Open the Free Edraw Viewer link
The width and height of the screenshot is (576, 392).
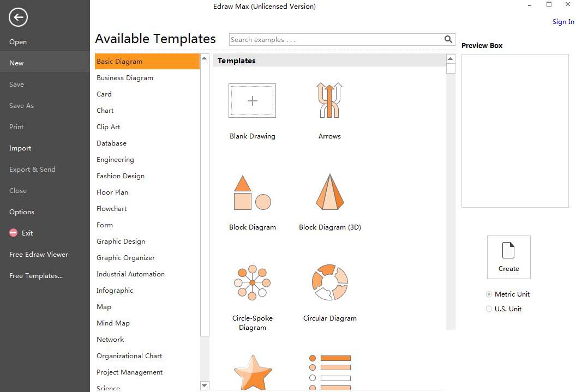39,255
